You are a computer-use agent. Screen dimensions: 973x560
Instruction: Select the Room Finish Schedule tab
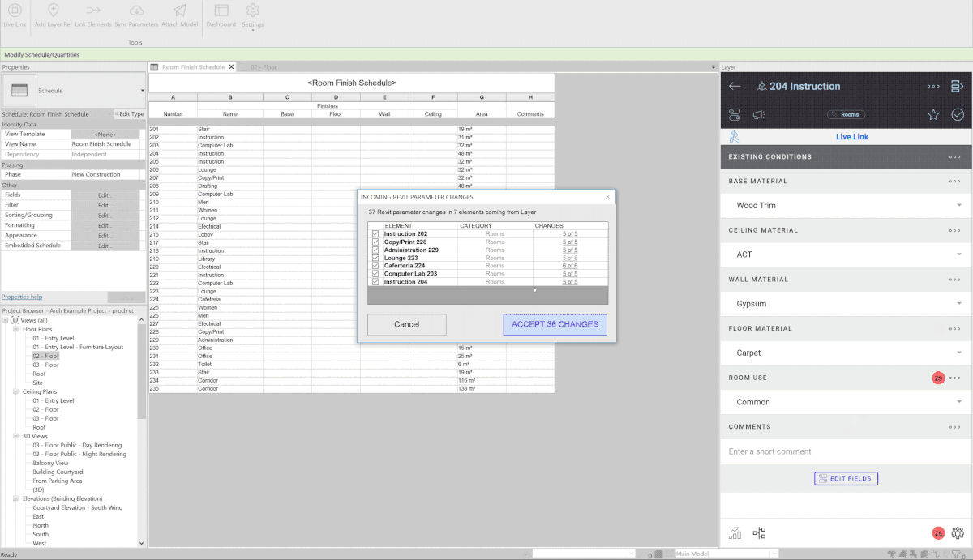click(x=192, y=67)
